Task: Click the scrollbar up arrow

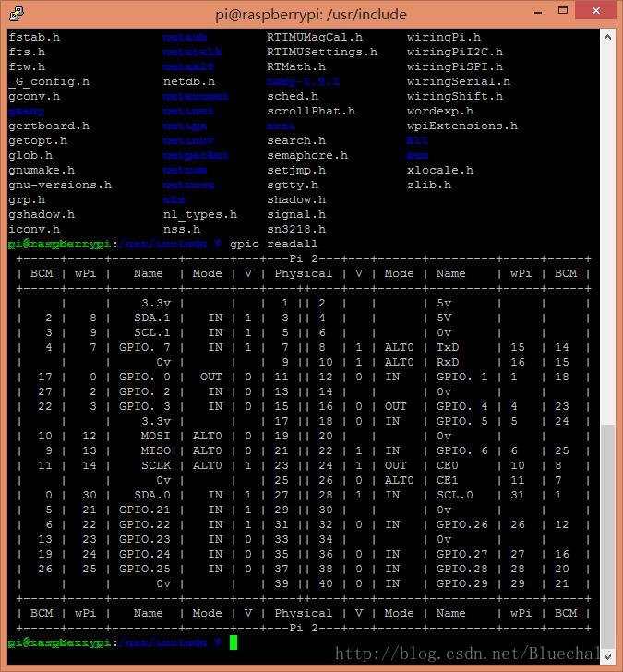Action: [x=607, y=36]
